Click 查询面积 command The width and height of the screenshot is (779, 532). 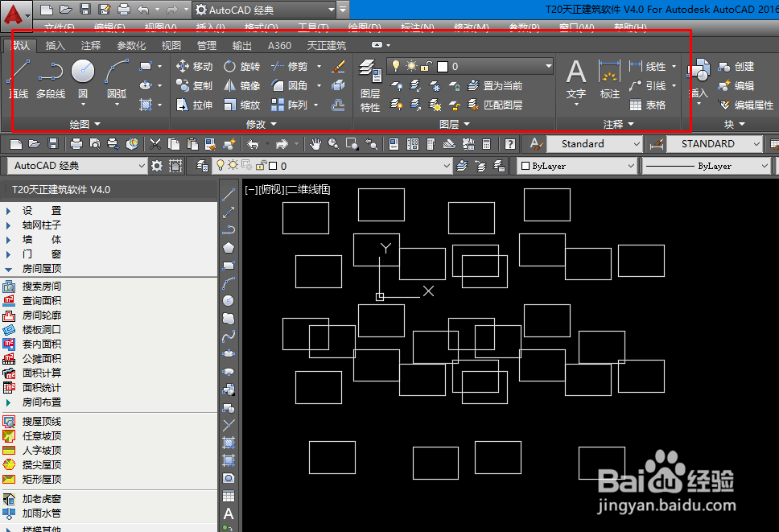pyautogui.click(x=33, y=300)
